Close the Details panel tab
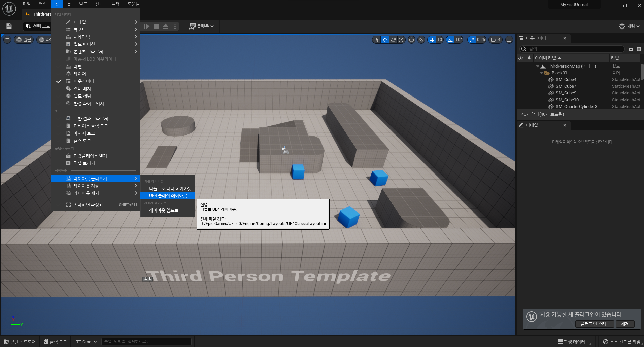 click(565, 125)
